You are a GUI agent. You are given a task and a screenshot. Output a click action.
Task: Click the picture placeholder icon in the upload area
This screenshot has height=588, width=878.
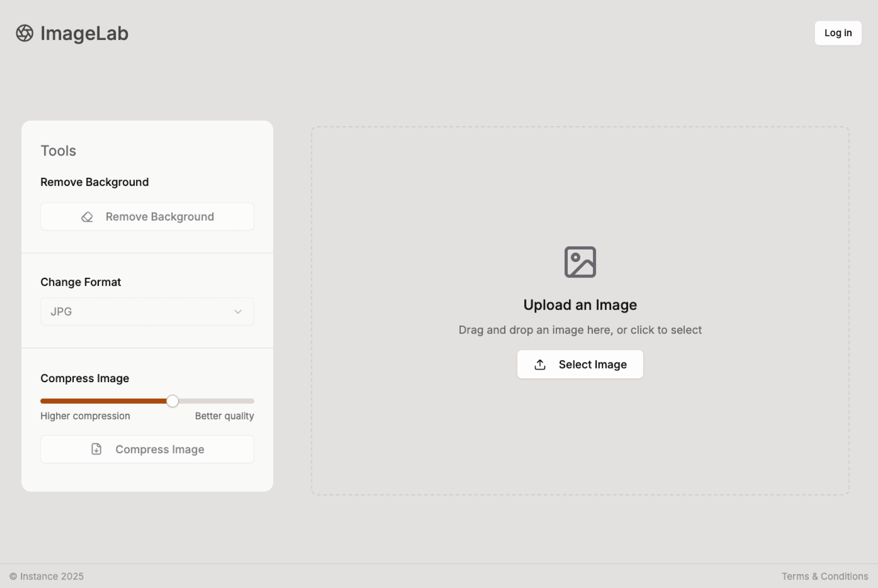(x=580, y=262)
